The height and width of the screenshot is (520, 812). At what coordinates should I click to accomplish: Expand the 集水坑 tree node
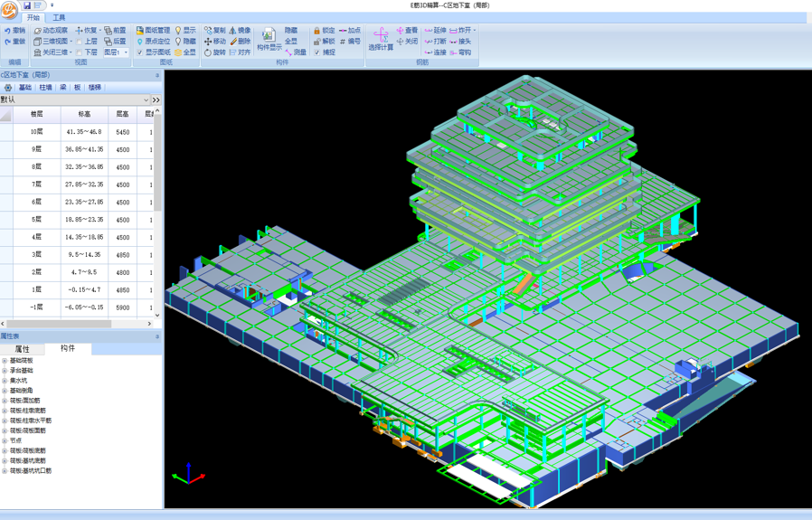(x=5, y=381)
